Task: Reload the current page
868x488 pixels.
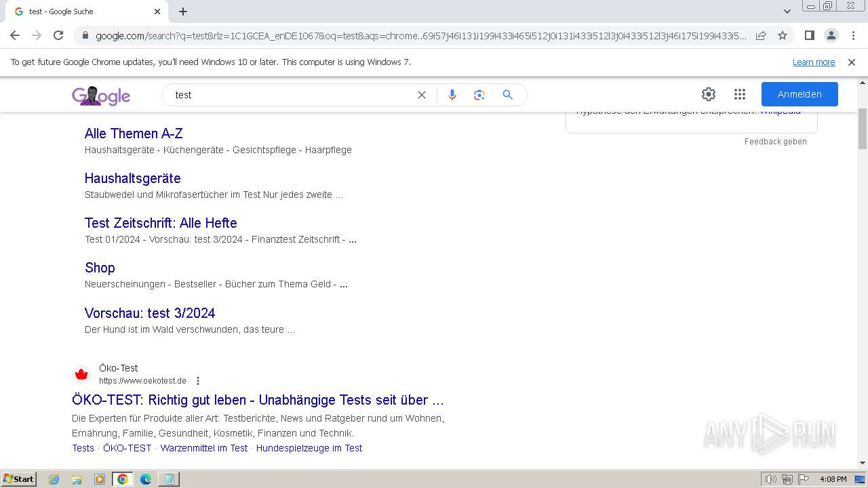Action: tap(58, 35)
